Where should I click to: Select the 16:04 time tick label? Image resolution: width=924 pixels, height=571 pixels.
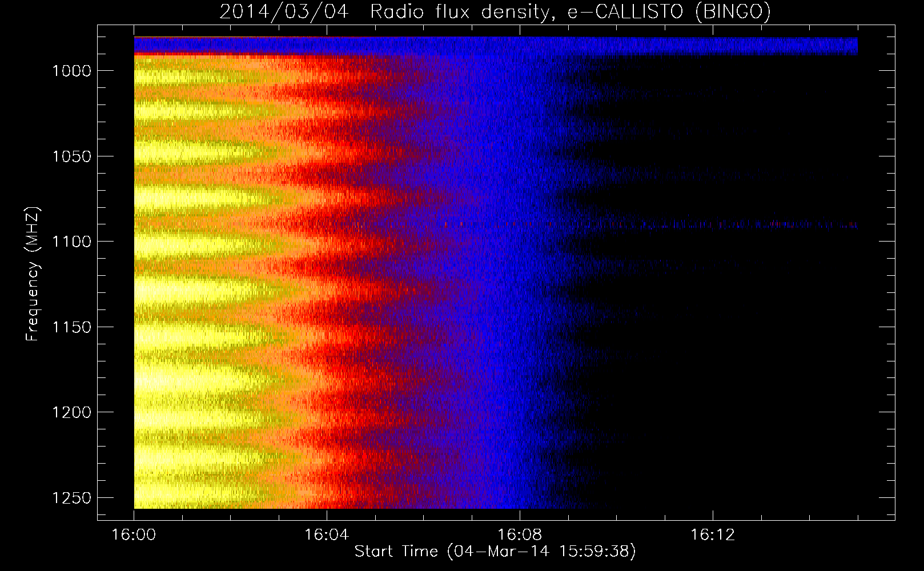click(327, 535)
